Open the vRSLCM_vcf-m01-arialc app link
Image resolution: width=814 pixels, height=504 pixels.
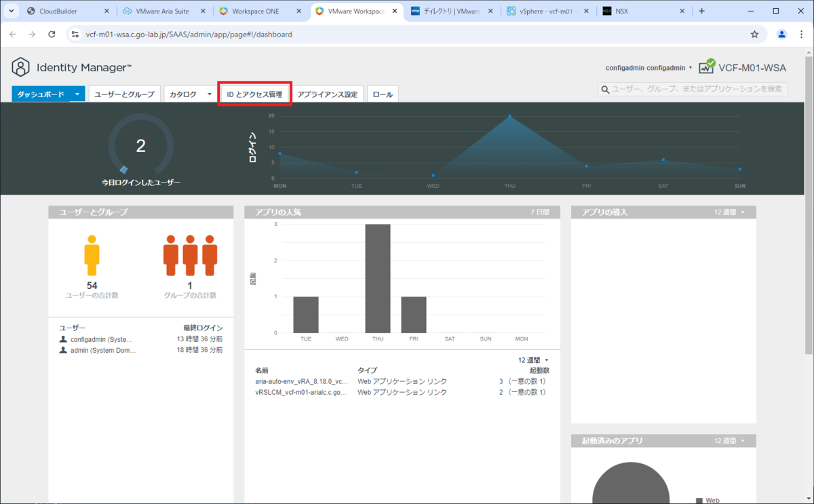[301, 392]
